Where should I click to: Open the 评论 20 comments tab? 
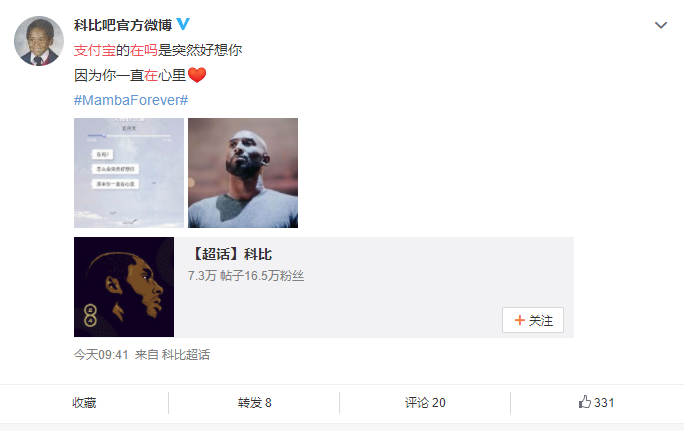pos(425,403)
